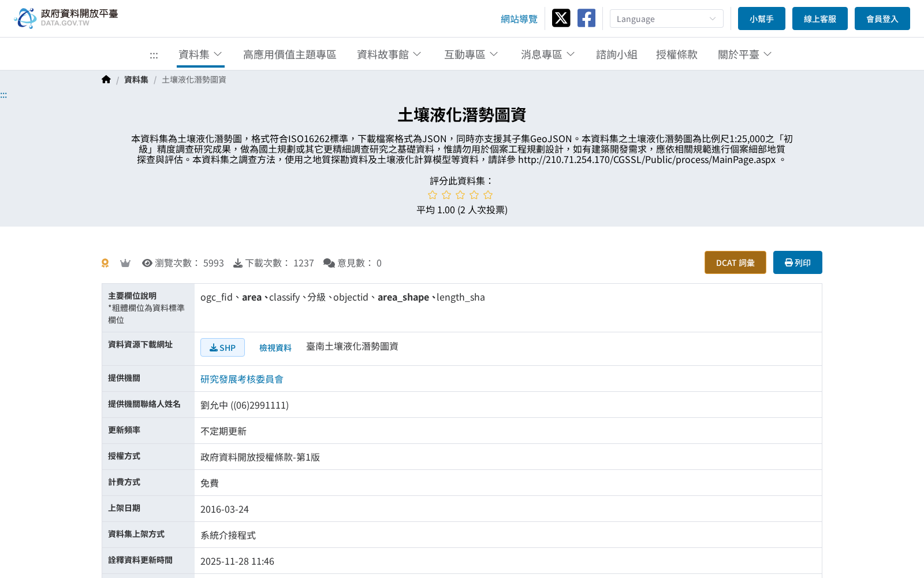Screen dimensions: 924x578
Task: Click the comments icon next to 意見數
Action: (329, 263)
